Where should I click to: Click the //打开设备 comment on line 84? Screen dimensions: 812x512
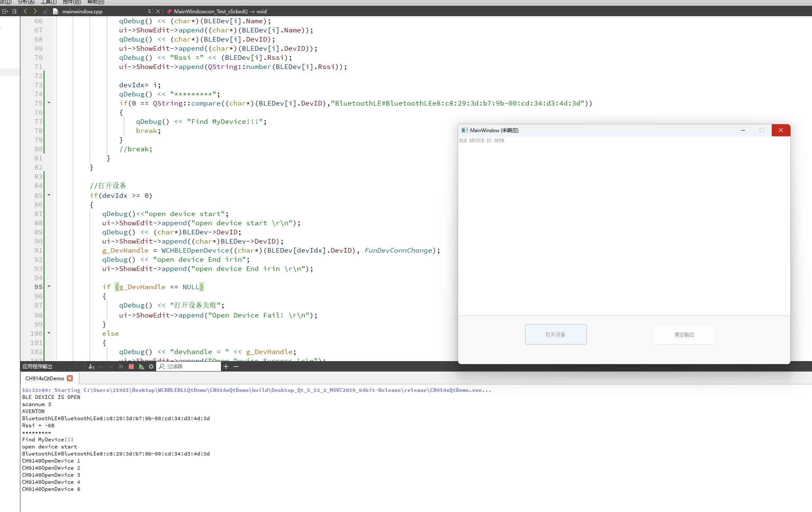(108, 186)
